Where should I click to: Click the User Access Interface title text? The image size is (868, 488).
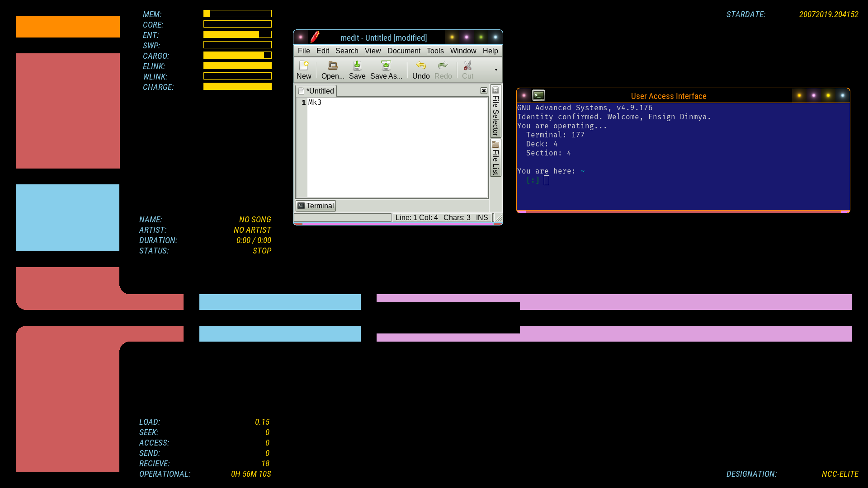click(669, 96)
